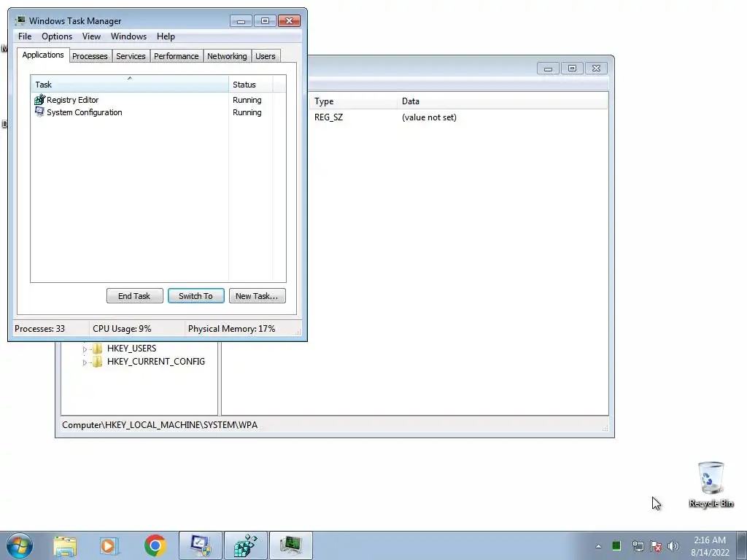Image resolution: width=747 pixels, height=560 pixels.
Task: Click the "Processes: 33" status entry
Action: click(x=39, y=329)
